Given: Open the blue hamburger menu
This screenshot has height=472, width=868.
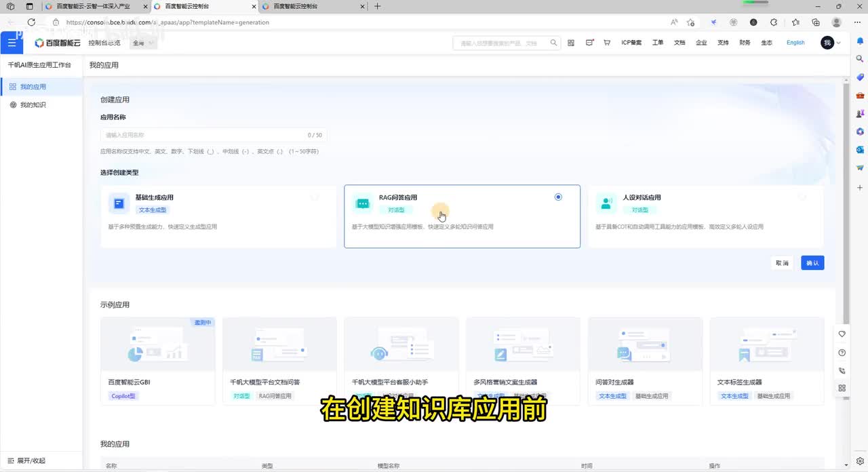Looking at the screenshot, I should coord(12,43).
